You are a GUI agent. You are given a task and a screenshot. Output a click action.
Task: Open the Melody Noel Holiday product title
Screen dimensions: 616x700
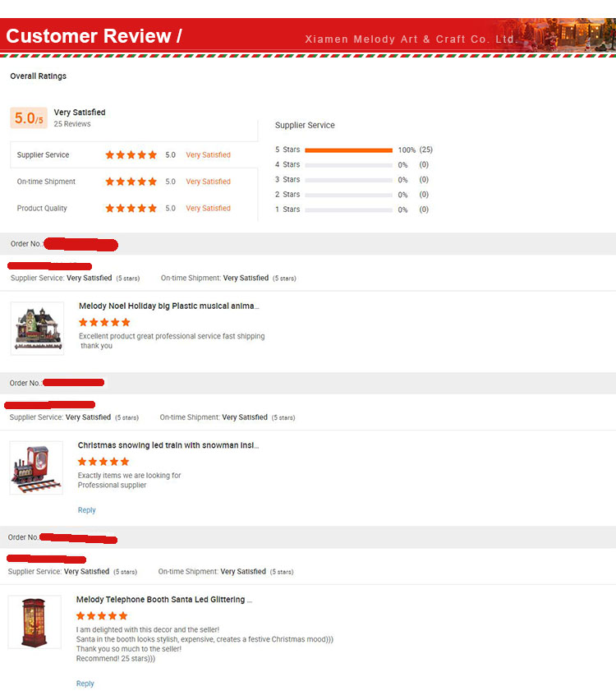pos(168,306)
